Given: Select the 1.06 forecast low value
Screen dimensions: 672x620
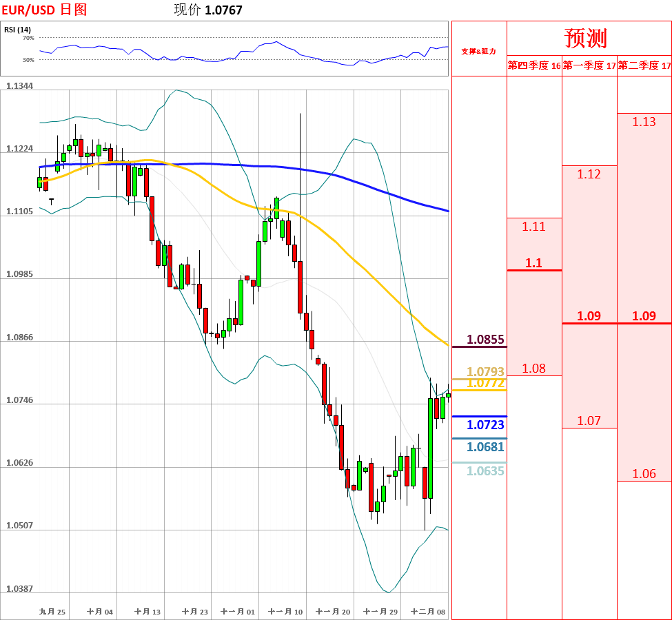Looking at the screenshot, I should pos(644,474).
